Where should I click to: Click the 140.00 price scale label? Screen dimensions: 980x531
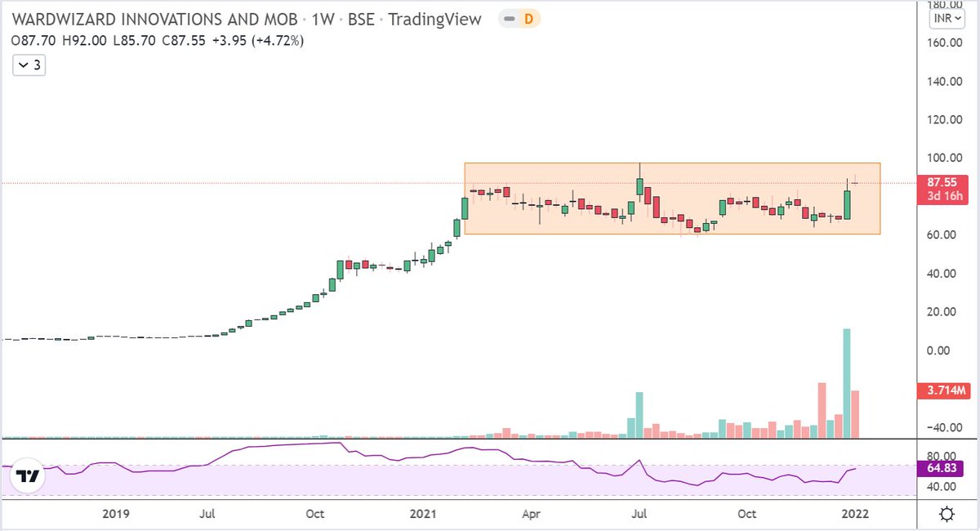946,81
